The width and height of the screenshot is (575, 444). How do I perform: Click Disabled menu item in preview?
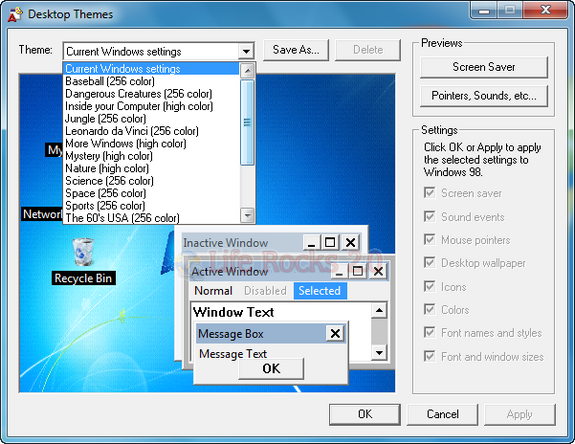265,291
